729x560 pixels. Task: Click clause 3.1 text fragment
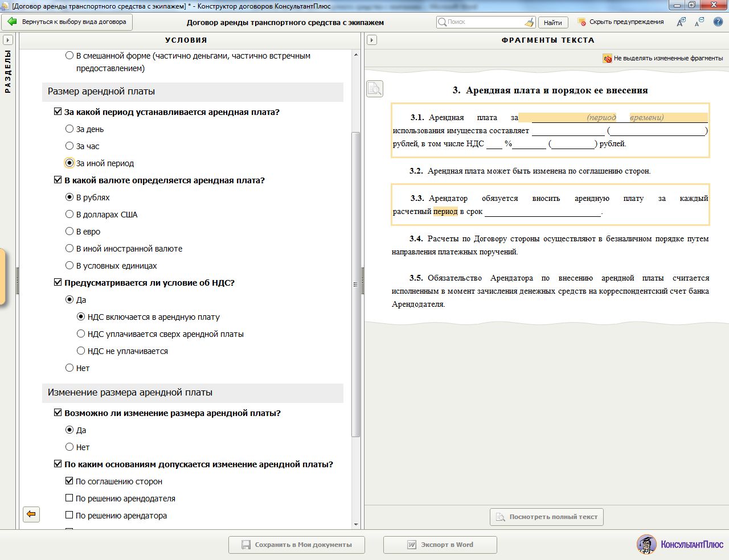click(x=550, y=130)
